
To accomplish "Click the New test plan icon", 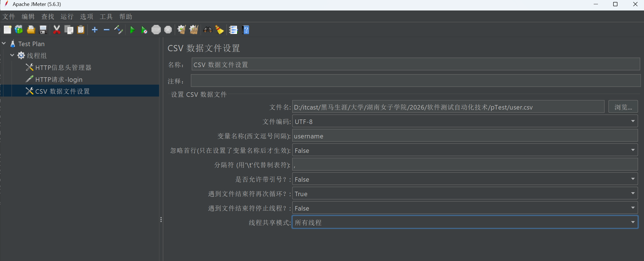I will [8, 30].
